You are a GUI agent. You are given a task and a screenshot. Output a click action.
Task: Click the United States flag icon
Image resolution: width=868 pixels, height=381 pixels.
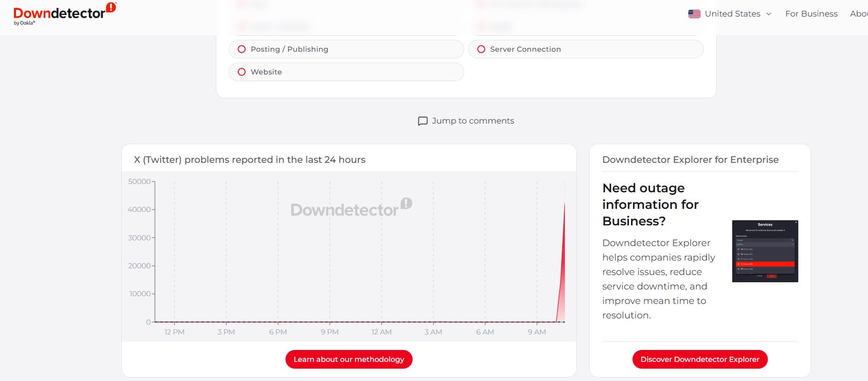[694, 14]
